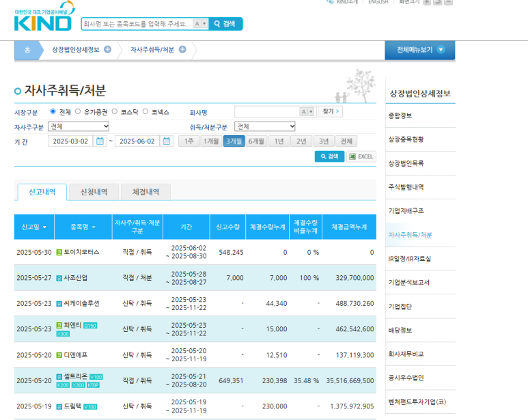The width and height of the screenshot is (528, 420).
Task: Open the 회사명 field language selector
Action: [307, 112]
